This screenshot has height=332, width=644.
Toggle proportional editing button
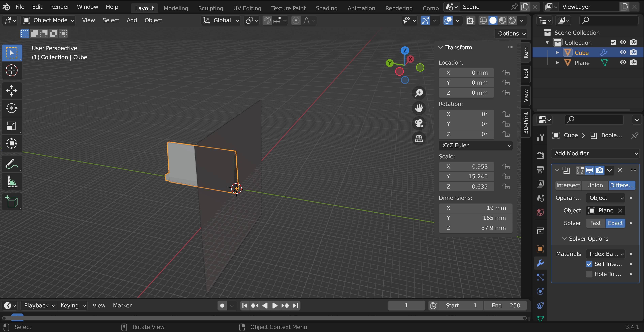(x=296, y=21)
